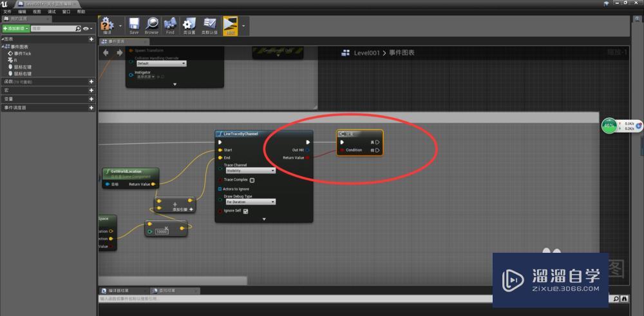Click the Out Hit output pin
644x316 pixels.
pyautogui.click(x=308, y=150)
